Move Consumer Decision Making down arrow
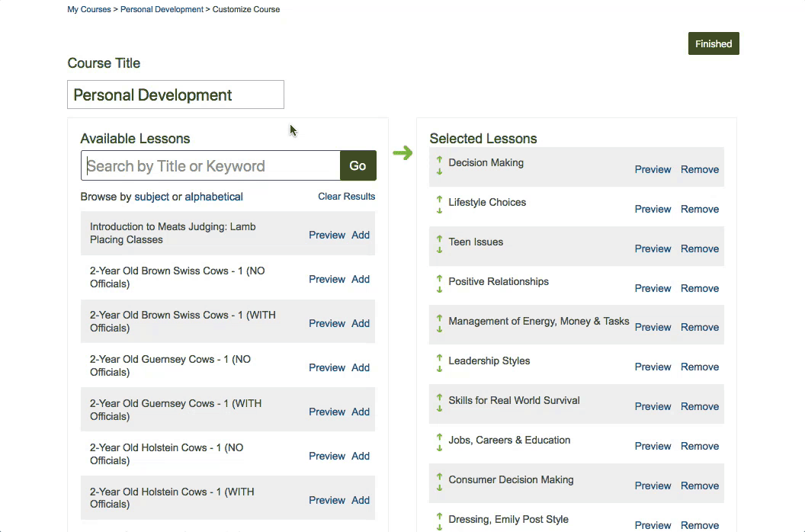Viewport: 805px width, 532px height. [x=439, y=489]
